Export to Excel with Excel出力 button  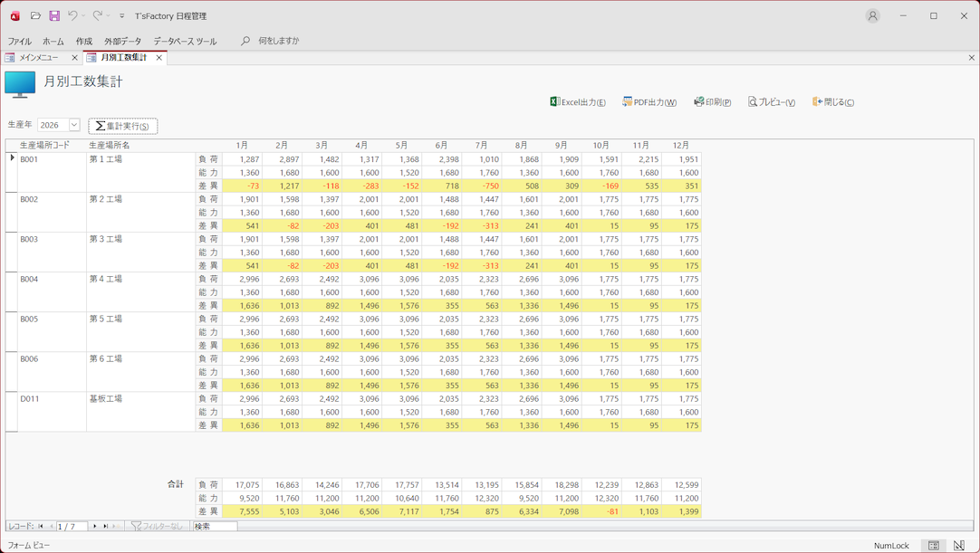(578, 102)
